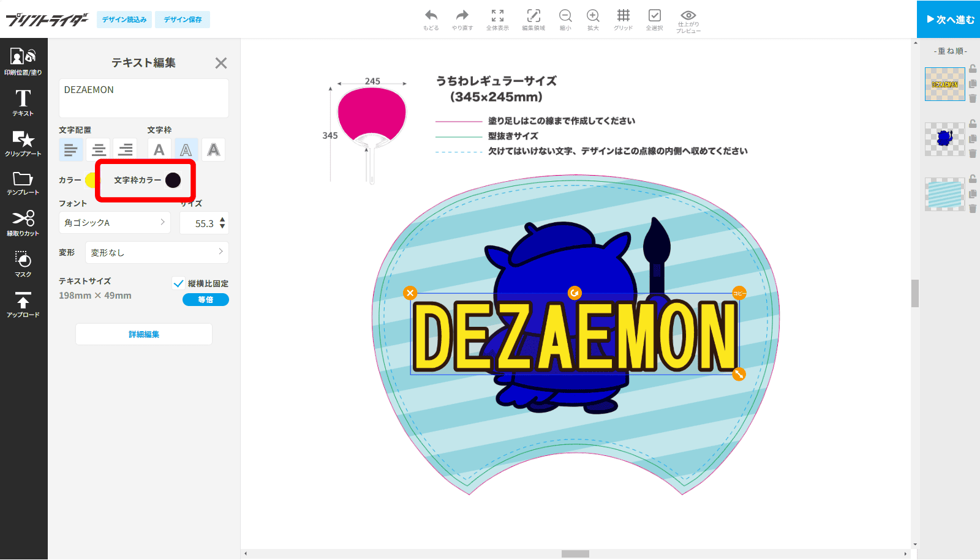Open the Template folder tool
The width and height of the screenshot is (980, 560).
pos(23,183)
